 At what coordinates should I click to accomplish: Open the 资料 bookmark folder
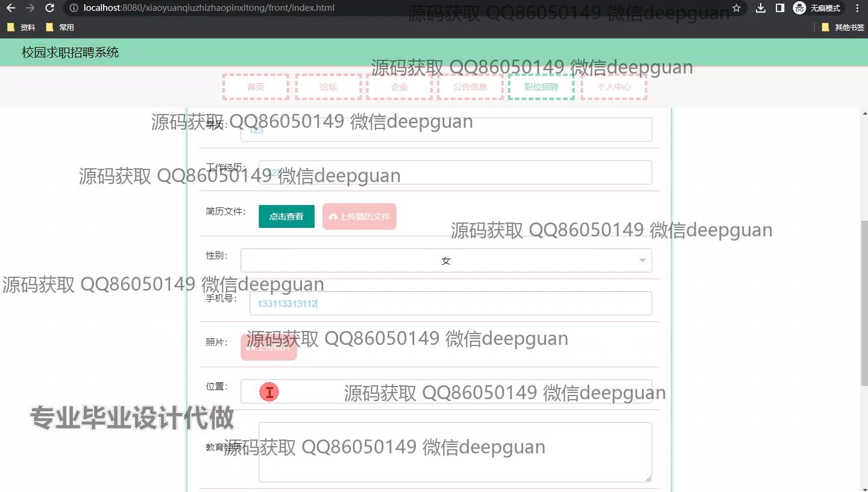21,27
